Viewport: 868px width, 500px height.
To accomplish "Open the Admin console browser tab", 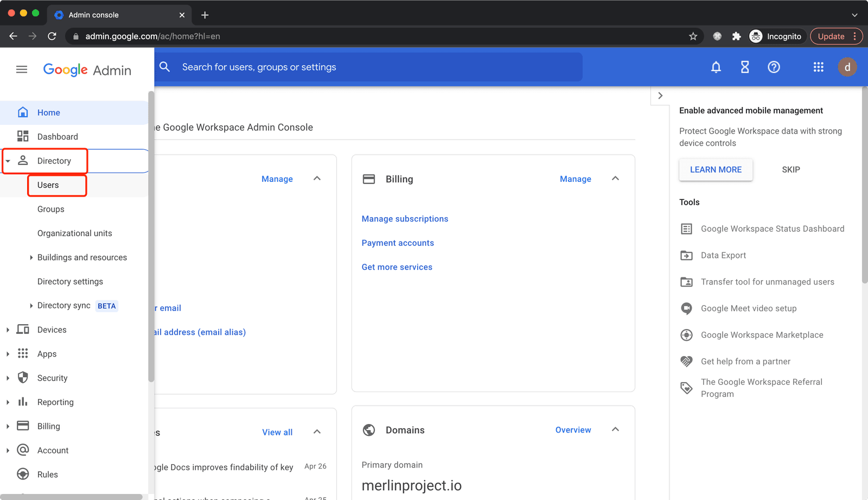I will pyautogui.click(x=120, y=15).
